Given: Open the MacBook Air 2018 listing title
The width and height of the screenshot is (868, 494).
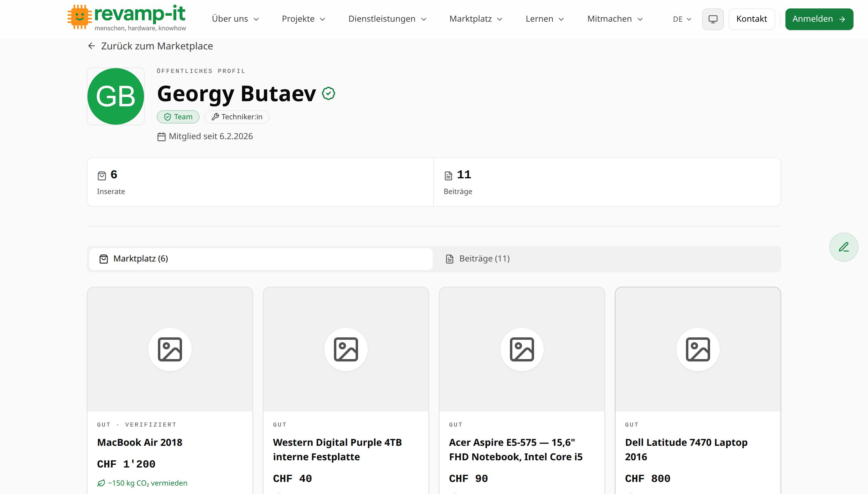Looking at the screenshot, I should click(x=140, y=442).
